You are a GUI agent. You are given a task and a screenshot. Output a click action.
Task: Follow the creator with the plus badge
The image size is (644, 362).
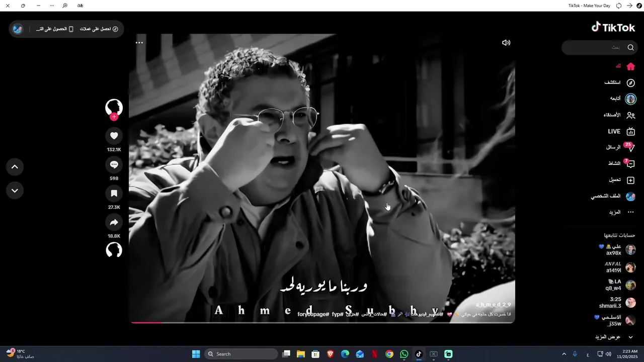(x=114, y=117)
